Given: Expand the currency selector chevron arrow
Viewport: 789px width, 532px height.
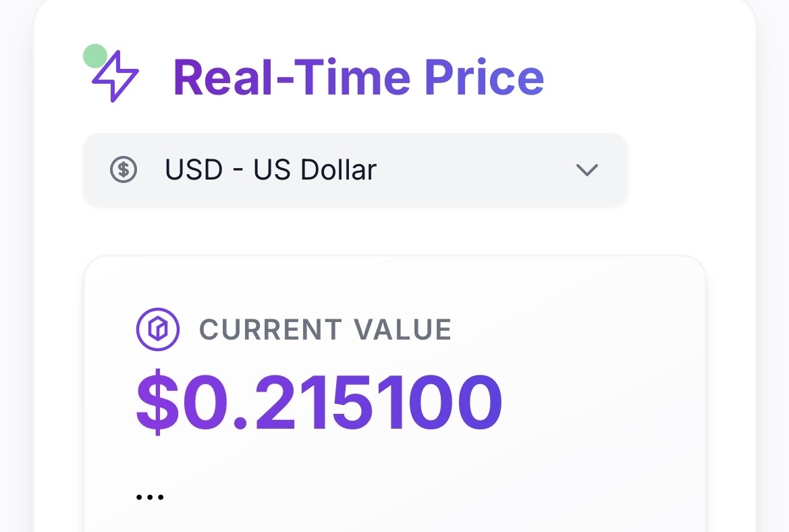Looking at the screenshot, I should coord(587,170).
